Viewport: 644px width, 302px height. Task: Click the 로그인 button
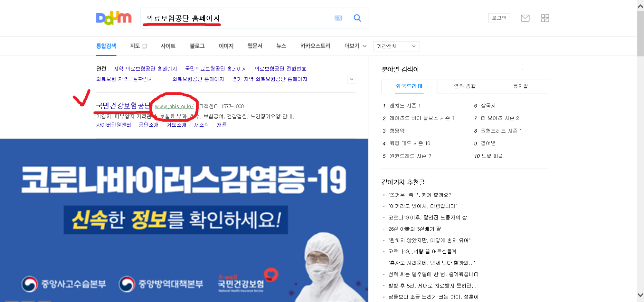pos(499,18)
